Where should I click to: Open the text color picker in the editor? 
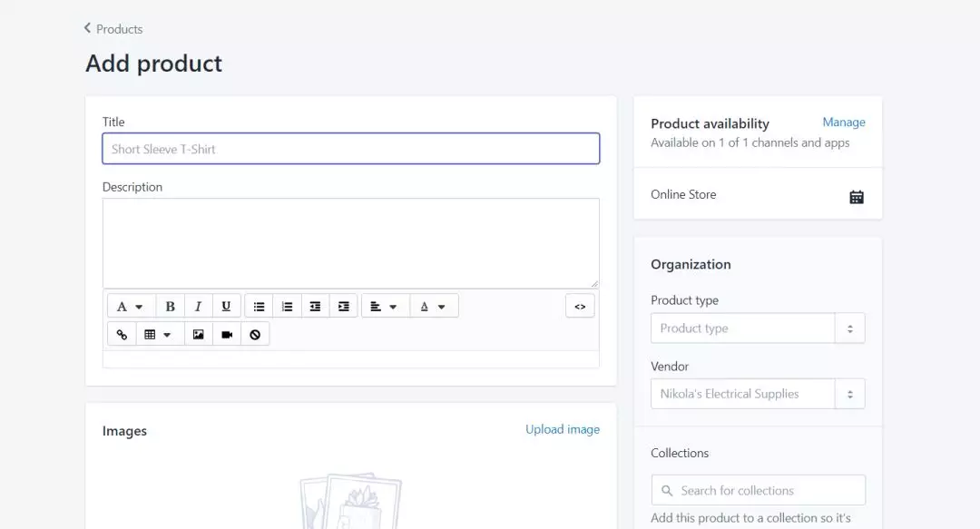(434, 306)
